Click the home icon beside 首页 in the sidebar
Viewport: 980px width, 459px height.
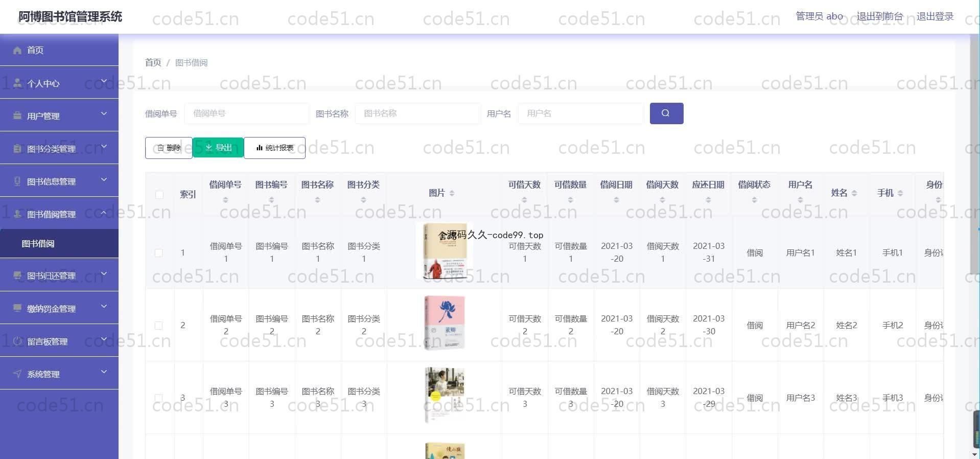pos(17,50)
